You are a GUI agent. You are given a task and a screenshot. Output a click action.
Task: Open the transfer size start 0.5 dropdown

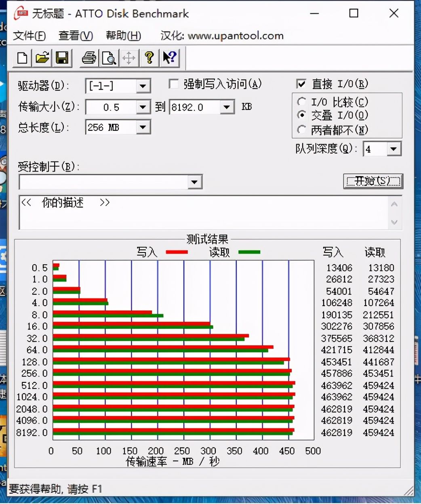pos(143,107)
